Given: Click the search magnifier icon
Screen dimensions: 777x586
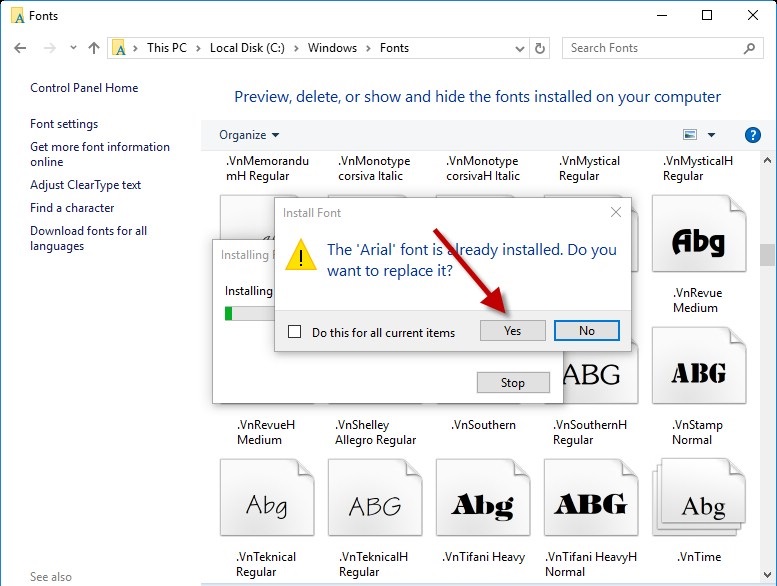Looking at the screenshot, I should 749,48.
